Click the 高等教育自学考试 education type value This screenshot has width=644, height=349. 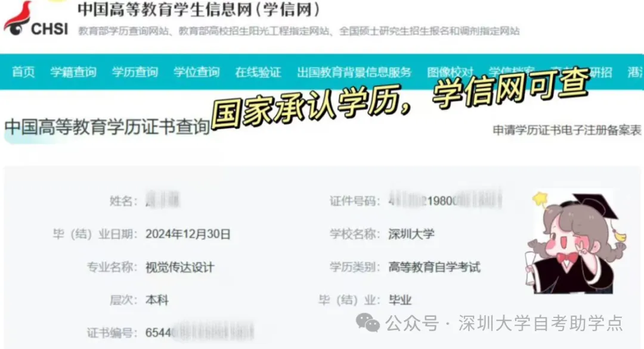(434, 267)
